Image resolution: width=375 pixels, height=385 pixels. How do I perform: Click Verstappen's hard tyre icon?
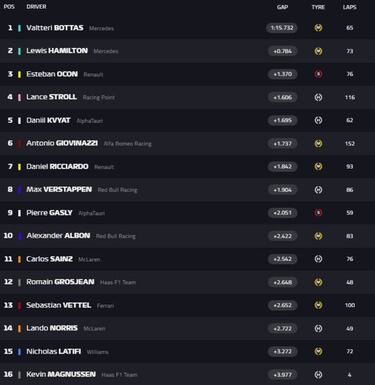pyautogui.click(x=318, y=190)
